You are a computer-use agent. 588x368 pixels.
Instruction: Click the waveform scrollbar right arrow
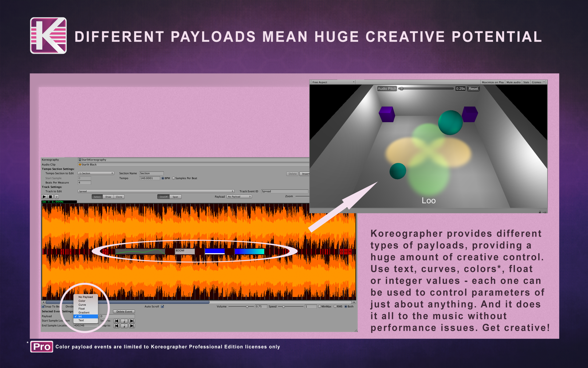(x=354, y=302)
